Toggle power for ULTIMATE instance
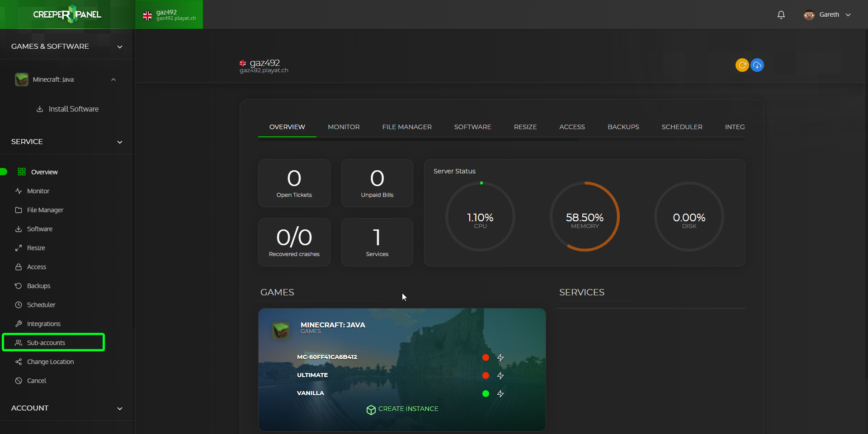 coord(500,376)
